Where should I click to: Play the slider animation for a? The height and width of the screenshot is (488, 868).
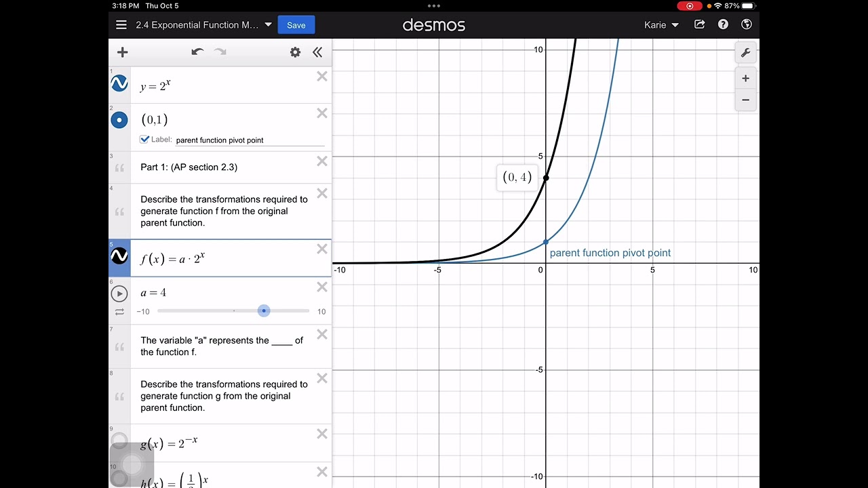(119, 293)
